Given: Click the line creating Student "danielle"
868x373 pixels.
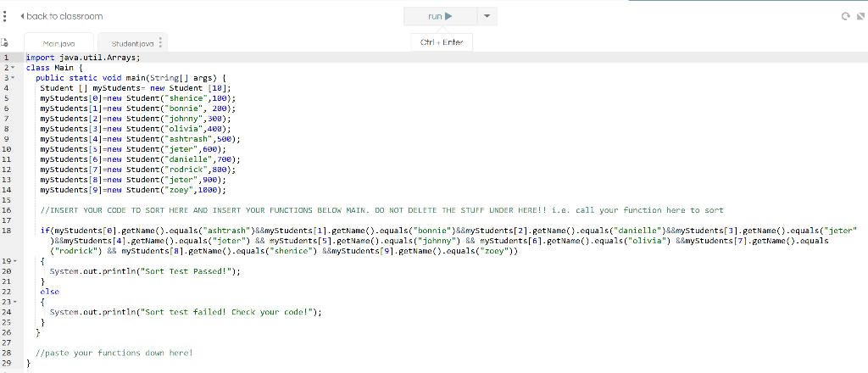Looking at the screenshot, I should pyautogui.click(x=140, y=159).
